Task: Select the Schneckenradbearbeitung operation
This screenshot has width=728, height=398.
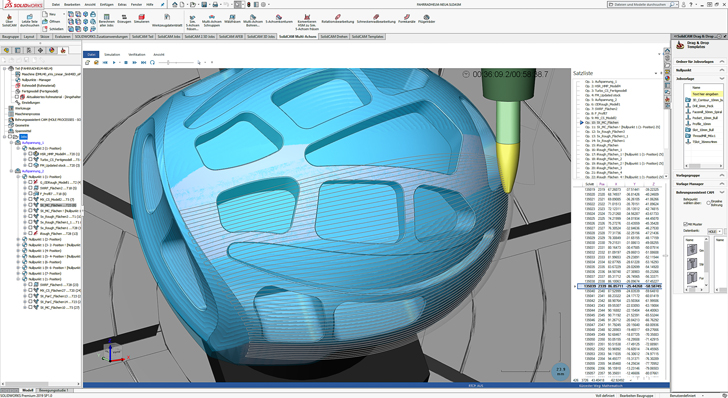Action: [x=376, y=19]
